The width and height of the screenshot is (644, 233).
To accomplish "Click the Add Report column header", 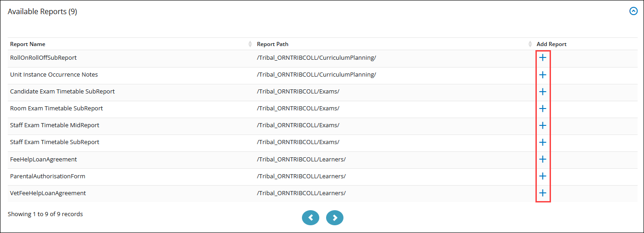I will [x=551, y=44].
